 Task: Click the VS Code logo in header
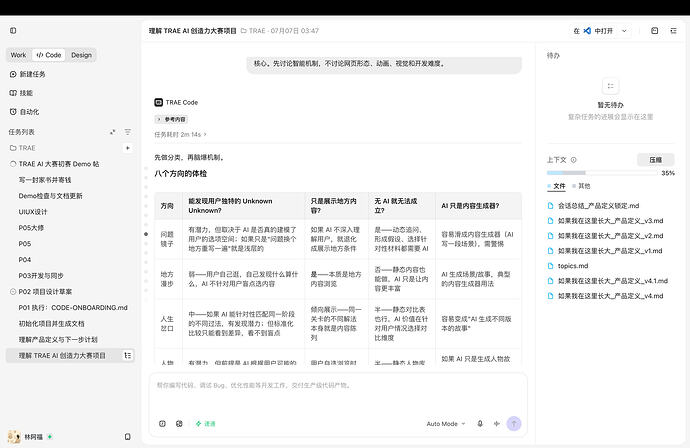point(587,31)
